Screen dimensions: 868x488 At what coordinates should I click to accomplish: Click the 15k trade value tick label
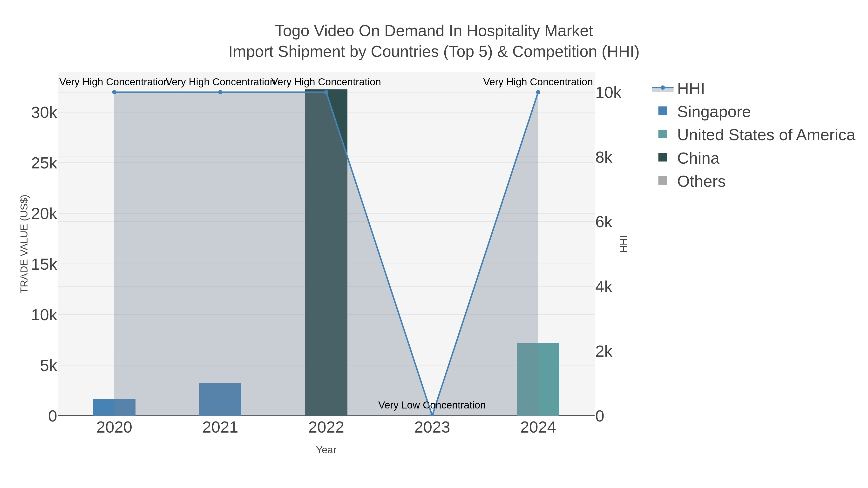point(44,264)
